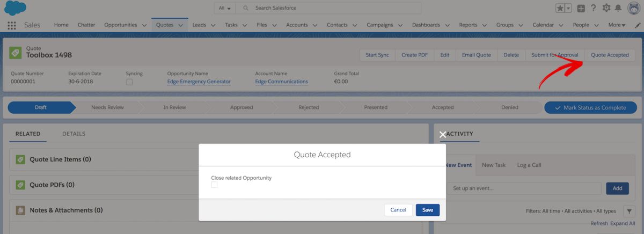
Task: Open the Chatter tab
Action: pyautogui.click(x=86, y=25)
